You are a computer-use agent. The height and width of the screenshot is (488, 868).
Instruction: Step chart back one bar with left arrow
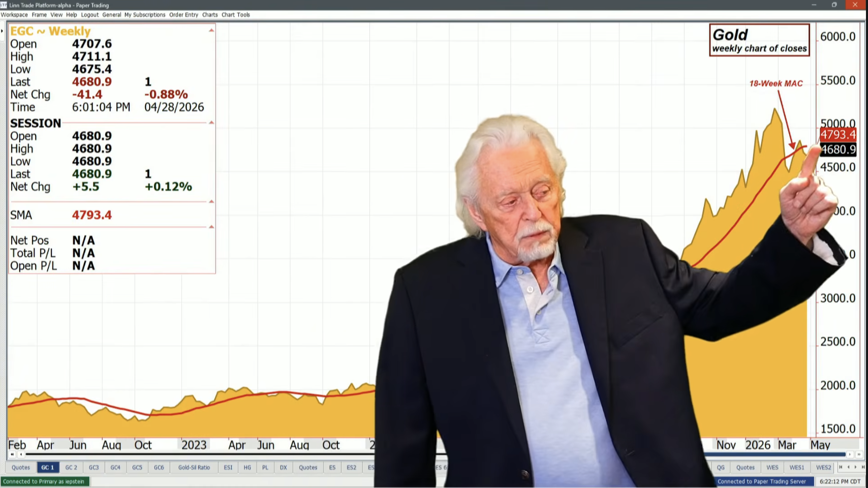tap(21, 454)
